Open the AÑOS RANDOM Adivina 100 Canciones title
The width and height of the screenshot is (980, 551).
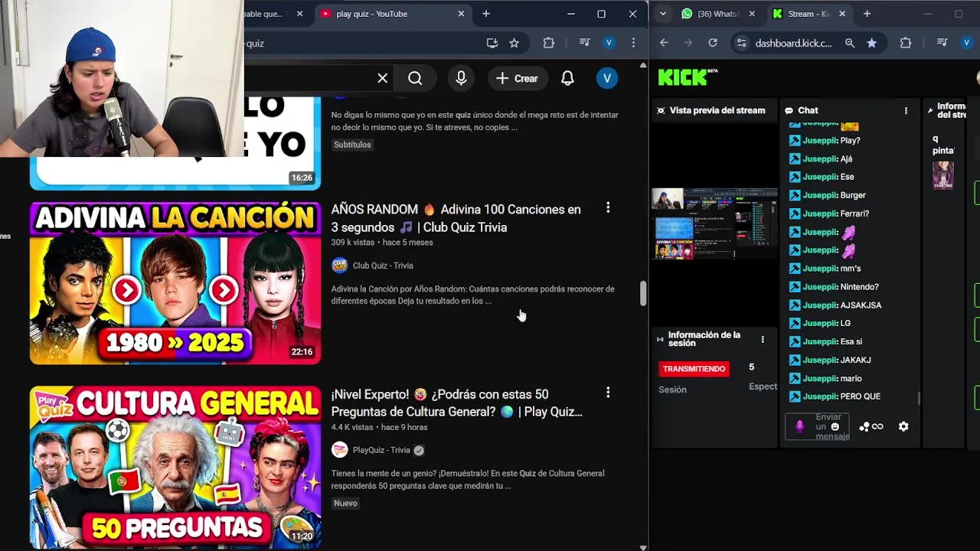[456, 218]
